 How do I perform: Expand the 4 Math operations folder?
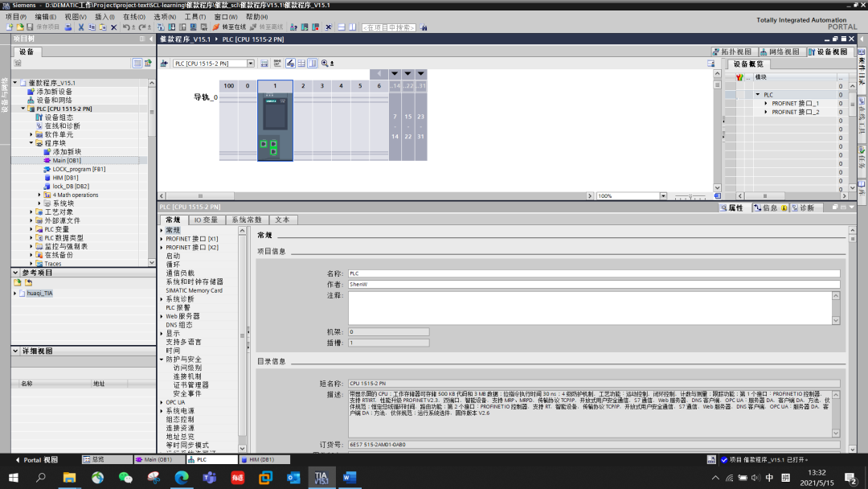coord(39,195)
